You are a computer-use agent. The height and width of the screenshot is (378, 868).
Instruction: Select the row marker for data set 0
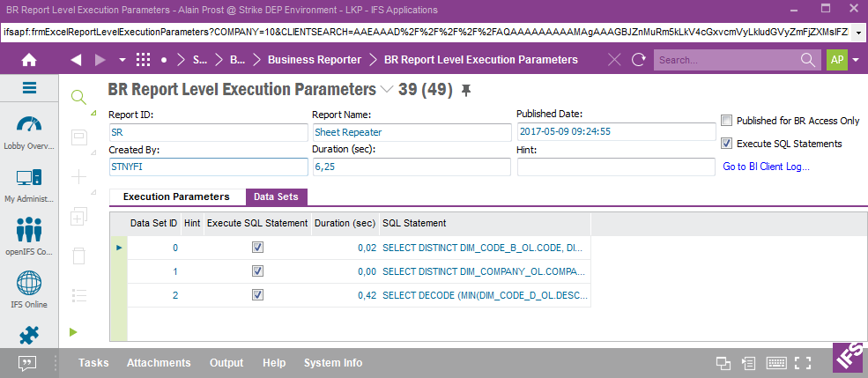pyautogui.click(x=118, y=248)
